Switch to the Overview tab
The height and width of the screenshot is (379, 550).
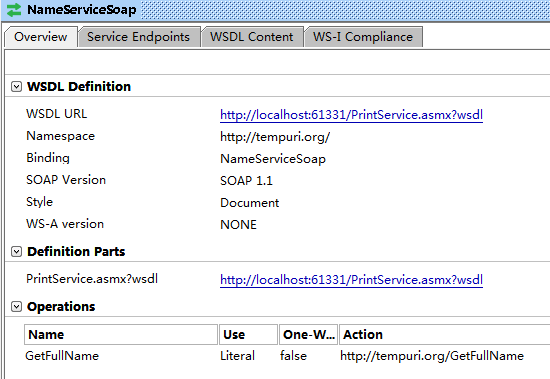point(41,37)
